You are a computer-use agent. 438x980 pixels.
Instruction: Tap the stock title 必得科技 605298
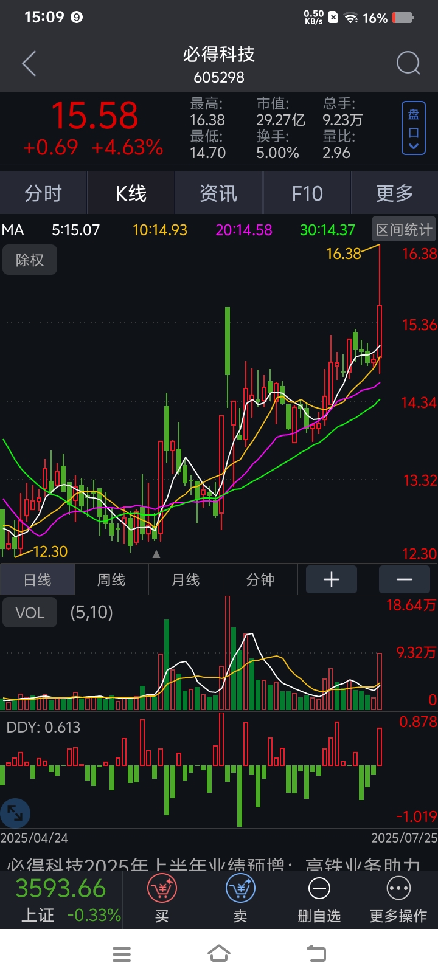219,64
